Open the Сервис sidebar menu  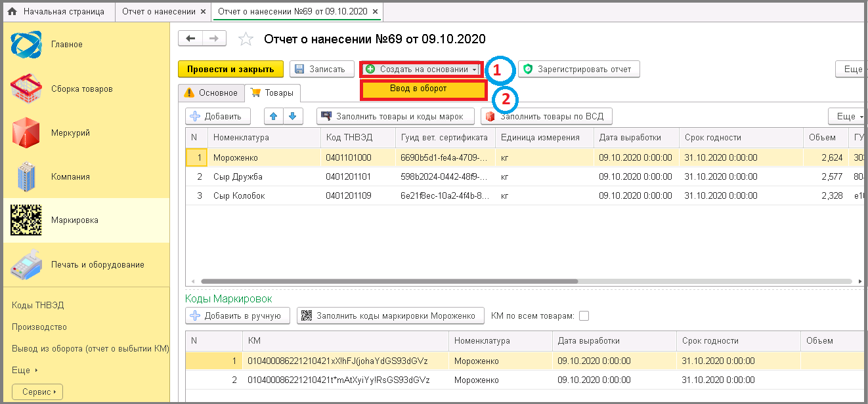(x=37, y=392)
